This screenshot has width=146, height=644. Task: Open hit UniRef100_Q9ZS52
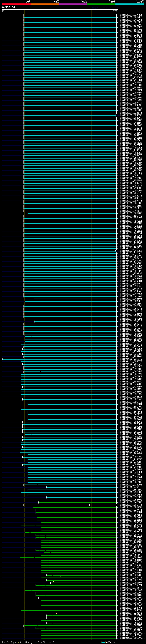pyautogui.click(x=131, y=306)
